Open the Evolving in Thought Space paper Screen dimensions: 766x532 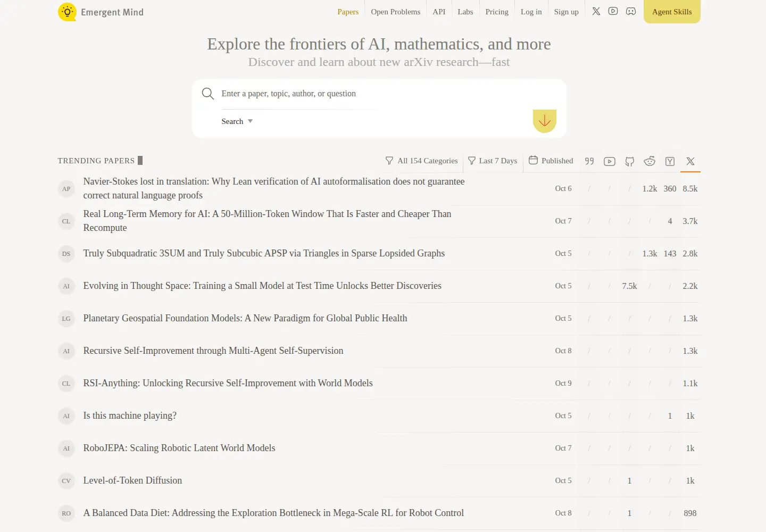[x=262, y=286]
